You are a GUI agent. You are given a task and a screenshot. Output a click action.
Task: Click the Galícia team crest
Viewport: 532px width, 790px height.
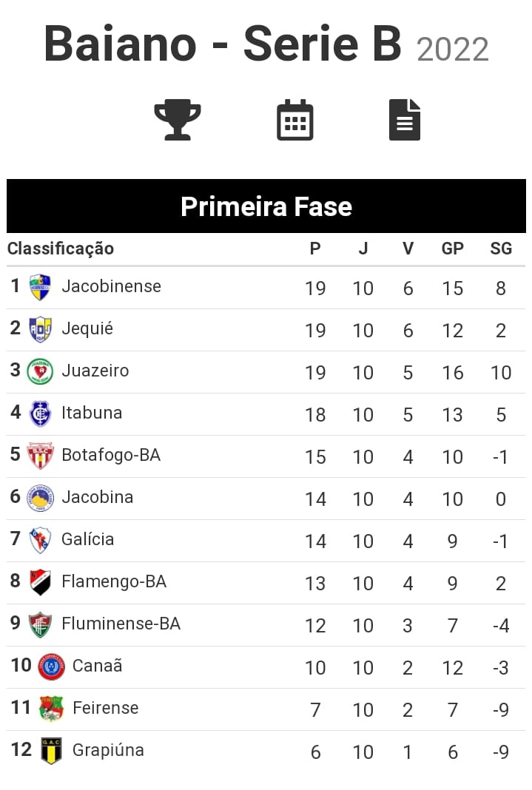pyautogui.click(x=40, y=540)
